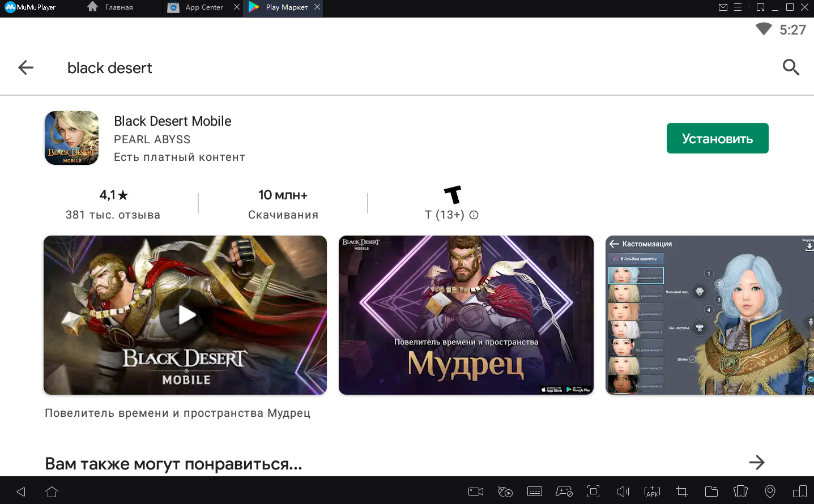
Task: Click the green Установить install button
Action: click(x=717, y=138)
